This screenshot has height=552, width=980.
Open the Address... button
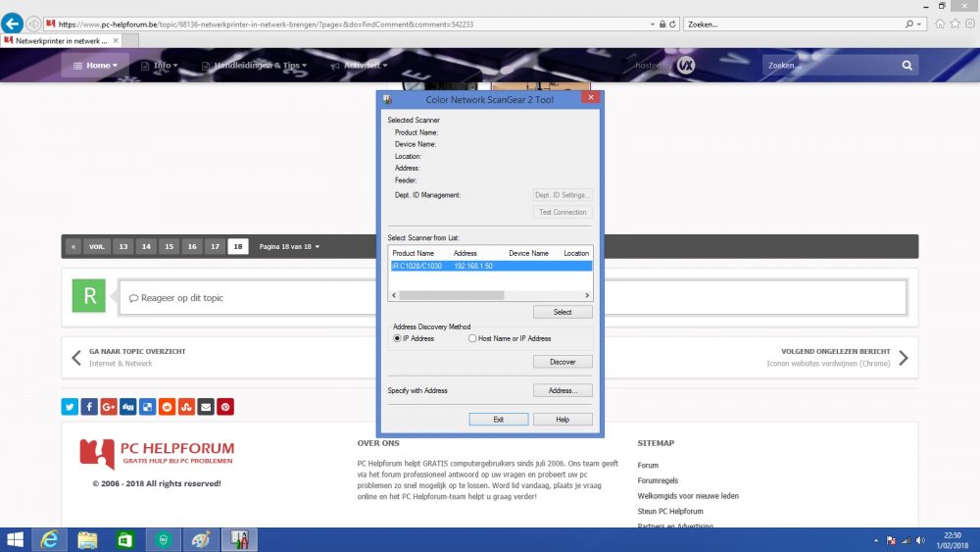pos(563,390)
